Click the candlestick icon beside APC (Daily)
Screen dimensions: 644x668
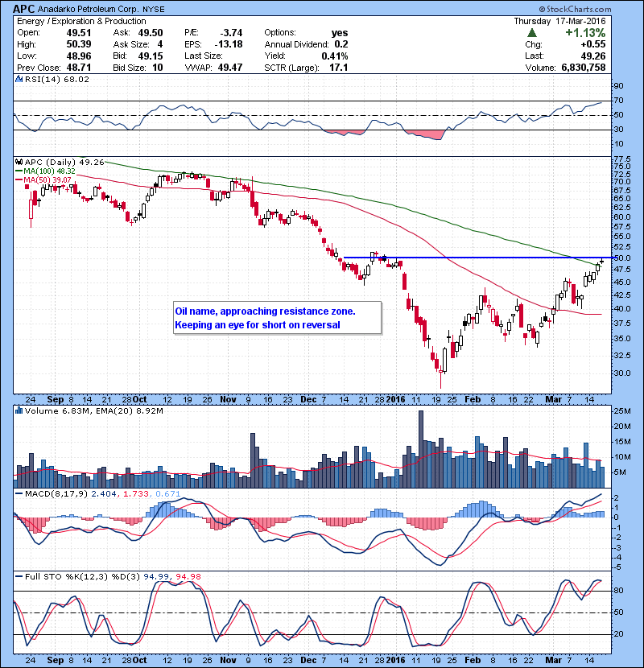tap(19, 162)
